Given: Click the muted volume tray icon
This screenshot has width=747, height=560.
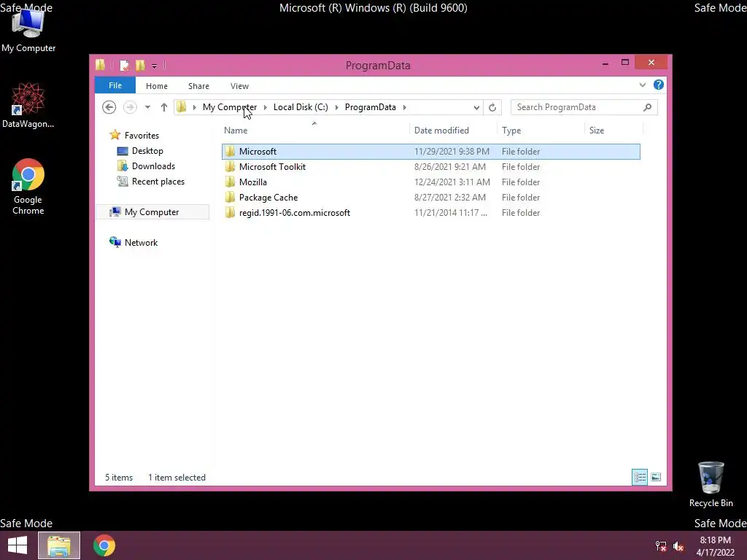Looking at the screenshot, I should (678, 546).
